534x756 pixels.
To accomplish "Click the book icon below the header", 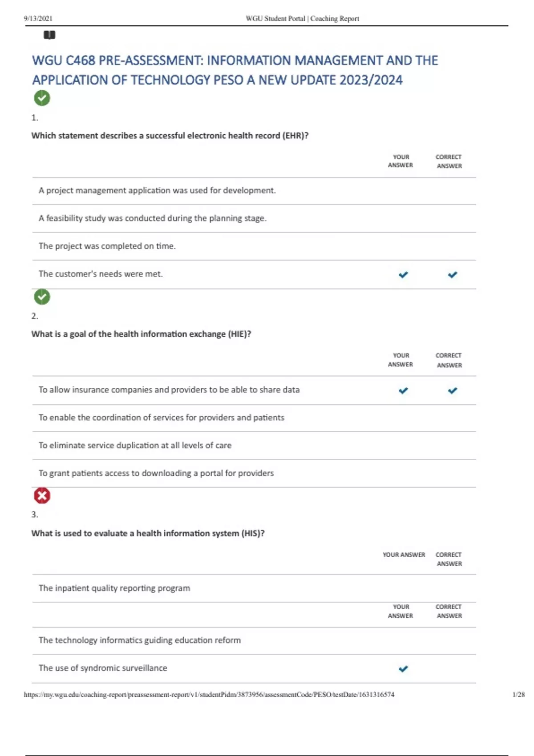I will point(49,35).
